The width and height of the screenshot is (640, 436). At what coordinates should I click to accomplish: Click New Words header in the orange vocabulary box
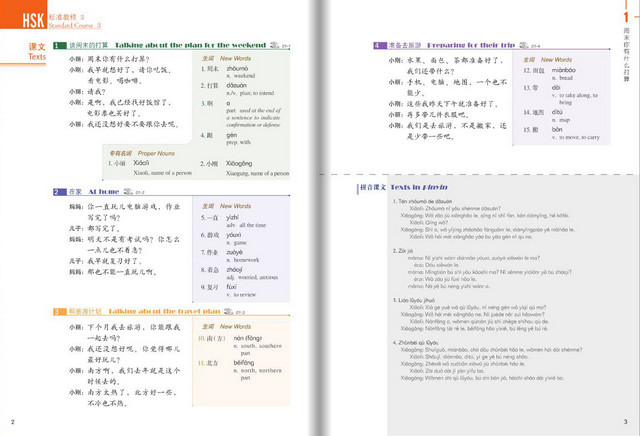(236, 327)
